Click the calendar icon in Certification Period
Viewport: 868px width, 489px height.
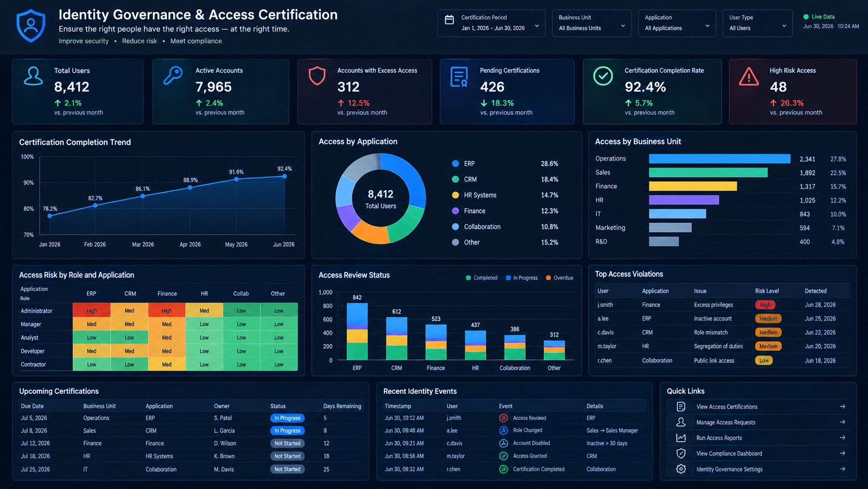click(x=449, y=20)
